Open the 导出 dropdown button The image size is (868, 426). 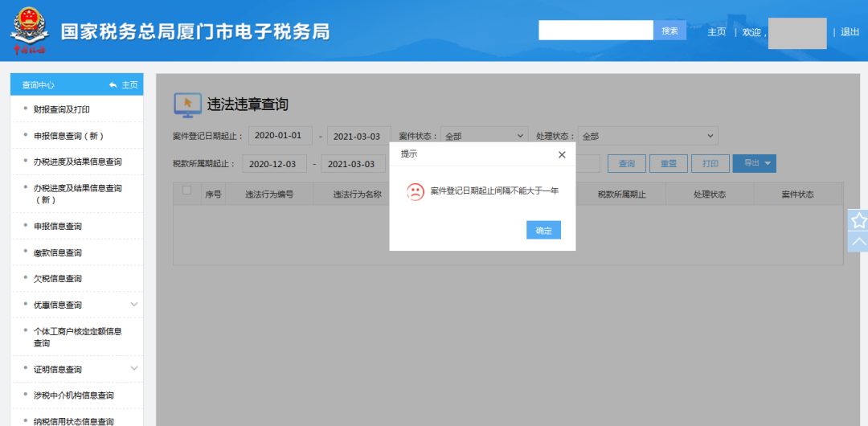[x=755, y=163]
